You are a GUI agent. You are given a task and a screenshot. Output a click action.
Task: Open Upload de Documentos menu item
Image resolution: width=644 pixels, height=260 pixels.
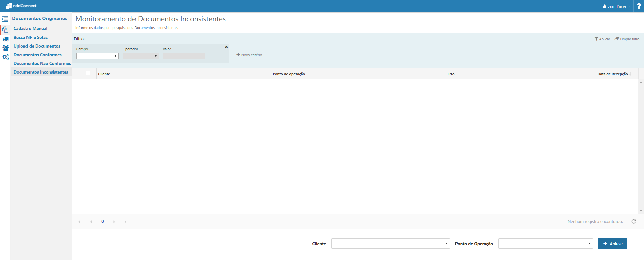point(37,46)
